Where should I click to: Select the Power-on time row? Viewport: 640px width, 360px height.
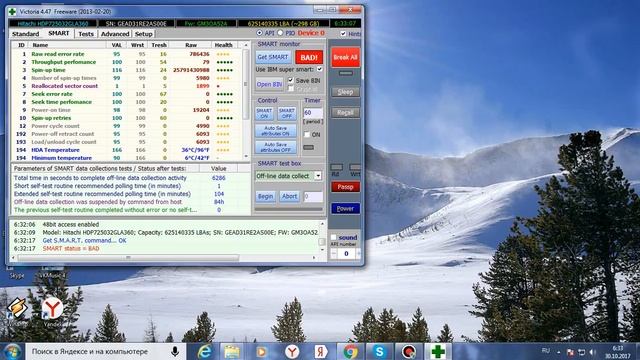(127, 110)
